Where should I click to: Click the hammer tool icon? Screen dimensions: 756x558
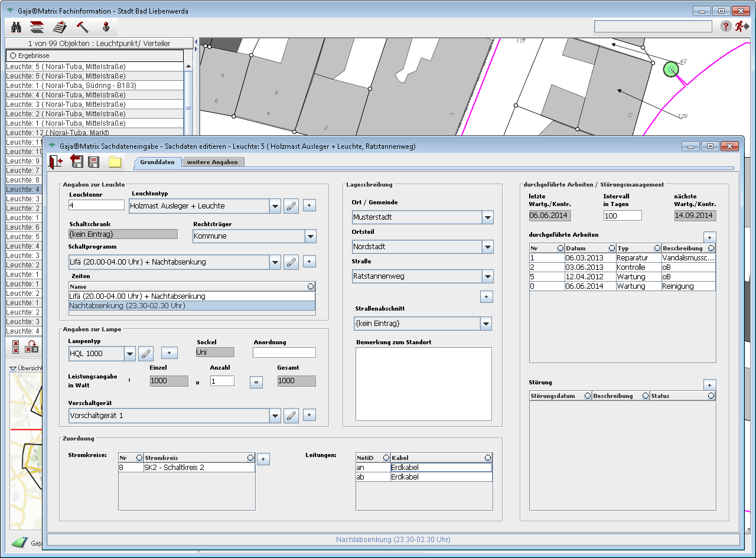tap(82, 27)
